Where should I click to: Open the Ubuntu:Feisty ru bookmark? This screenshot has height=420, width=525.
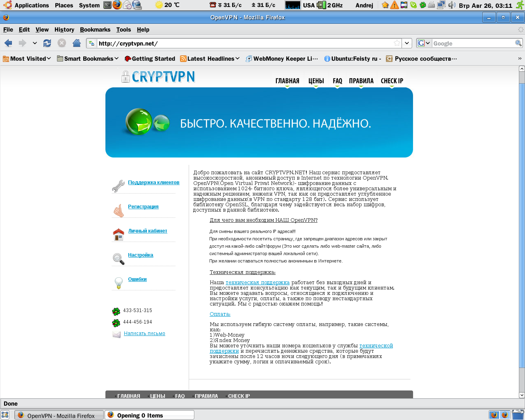pyautogui.click(x=353, y=59)
